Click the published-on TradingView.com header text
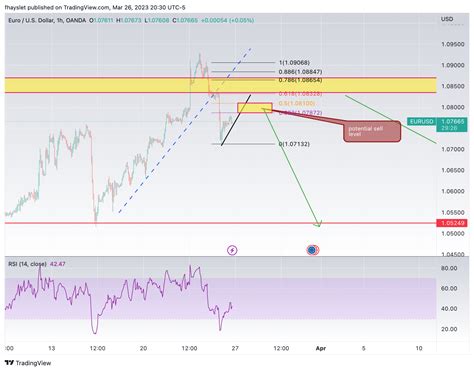 [x=95, y=7]
